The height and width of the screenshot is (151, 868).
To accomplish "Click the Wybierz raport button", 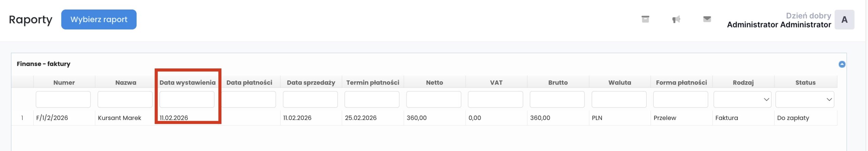I will 99,19.
